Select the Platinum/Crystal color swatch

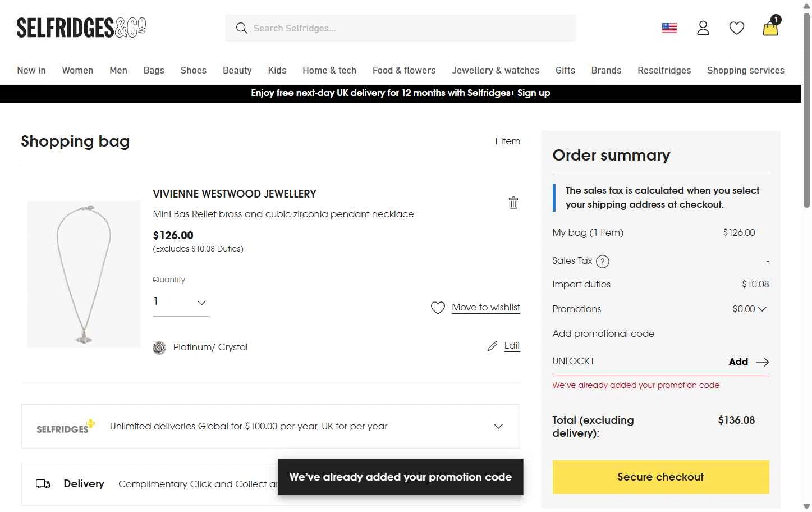pyautogui.click(x=159, y=348)
